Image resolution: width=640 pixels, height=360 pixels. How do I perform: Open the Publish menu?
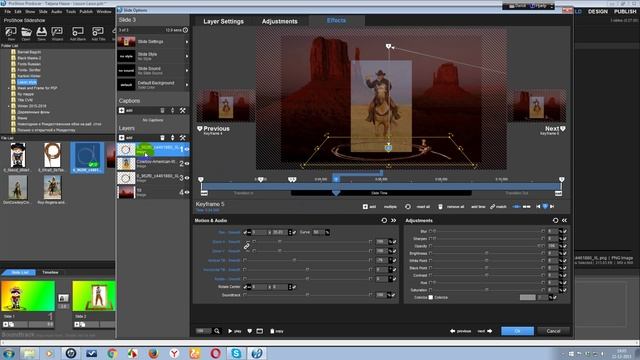86,12
